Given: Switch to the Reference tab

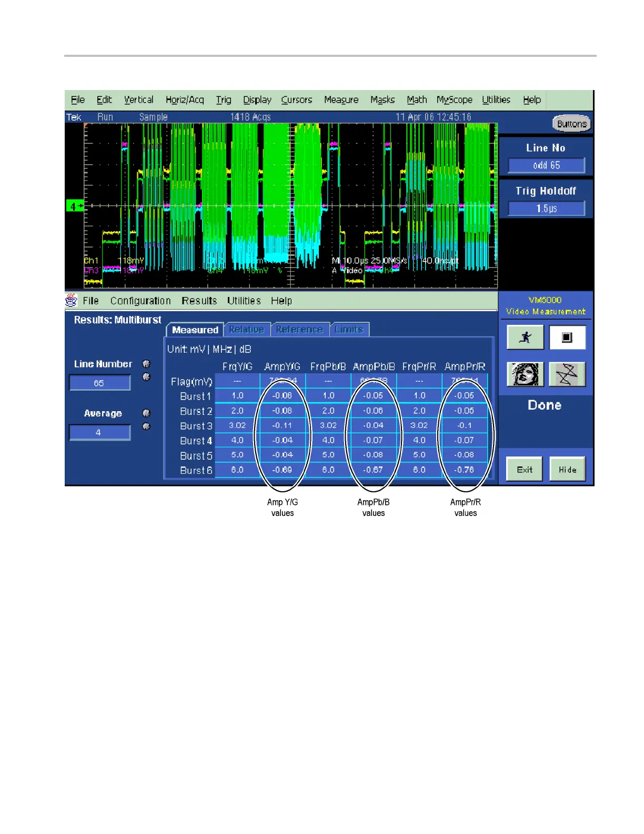Looking at the screenshot, I should 300,330.
